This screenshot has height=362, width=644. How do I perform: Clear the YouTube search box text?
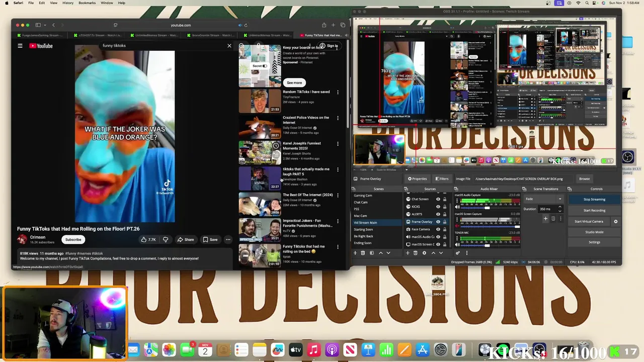click(x=229, y=46)
